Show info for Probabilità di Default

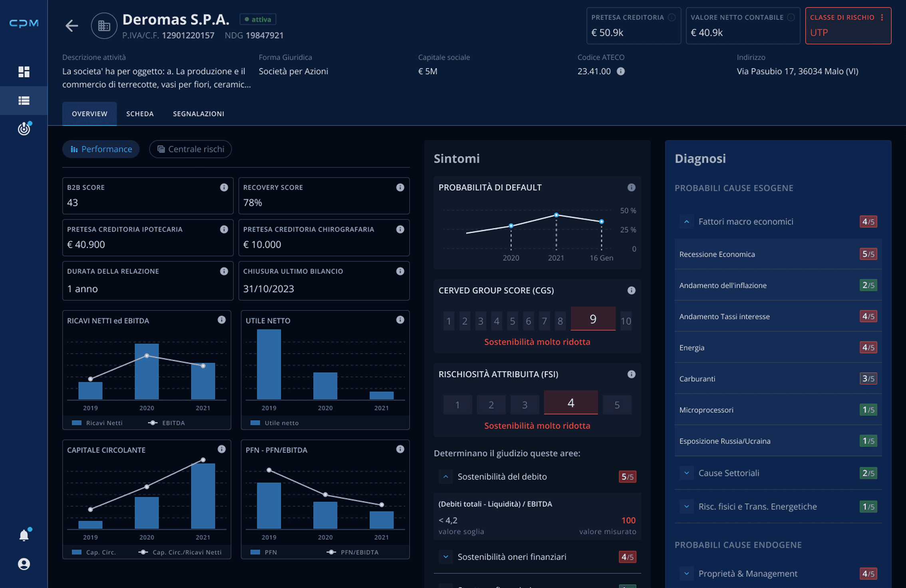coord(631,188)
